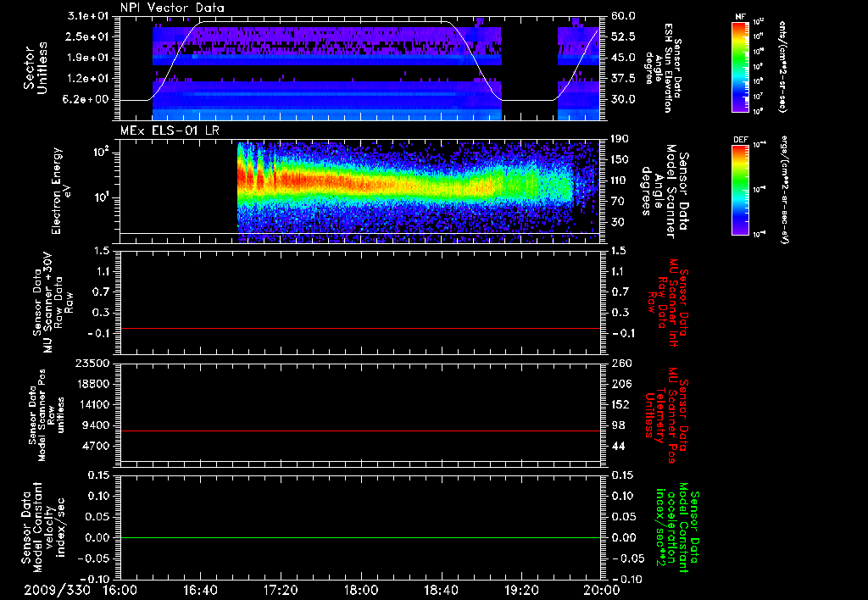Viewport: 868px width, 600px height.
Task: Click the 17:20 time axis label
Action: pyautogui.click(x=281, y=590)
